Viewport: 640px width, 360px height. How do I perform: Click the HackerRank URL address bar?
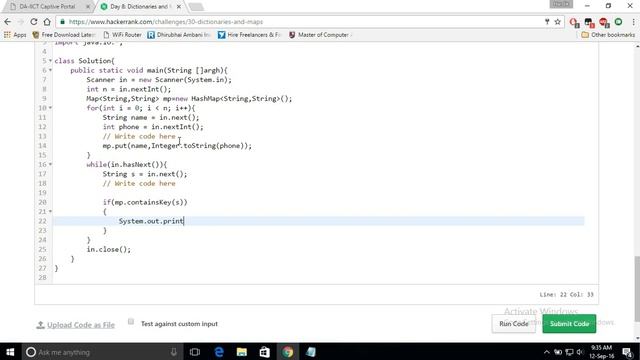(x=302, y=22)
